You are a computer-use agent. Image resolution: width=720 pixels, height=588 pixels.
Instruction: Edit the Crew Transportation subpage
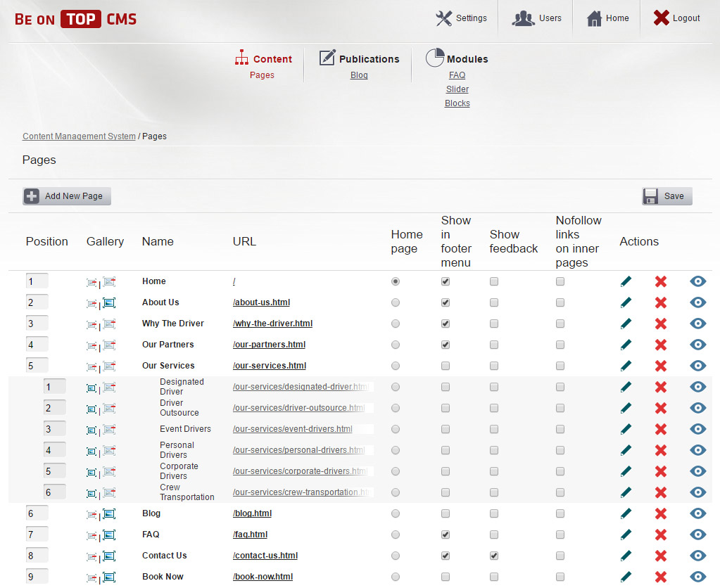(x=626, y=492)
